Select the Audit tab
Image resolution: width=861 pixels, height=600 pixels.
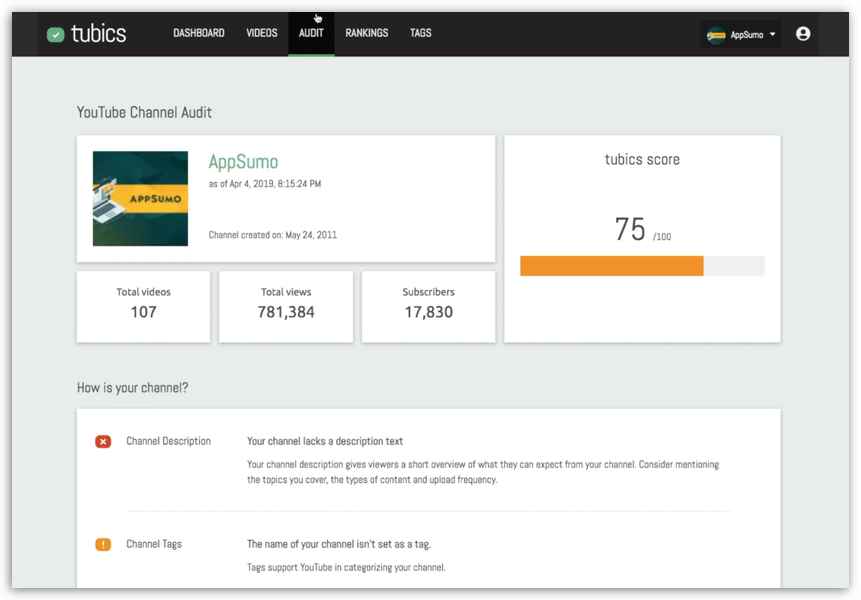tap(311, 33)
